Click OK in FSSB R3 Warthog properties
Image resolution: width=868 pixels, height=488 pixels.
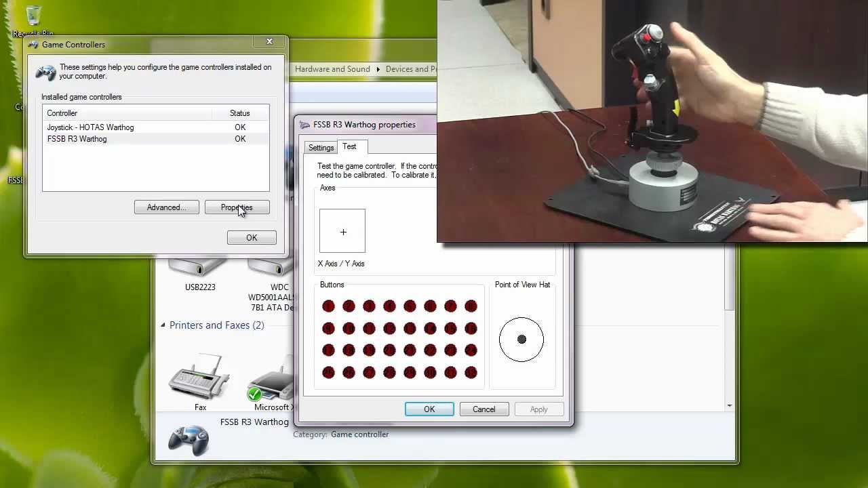[429, 409]
